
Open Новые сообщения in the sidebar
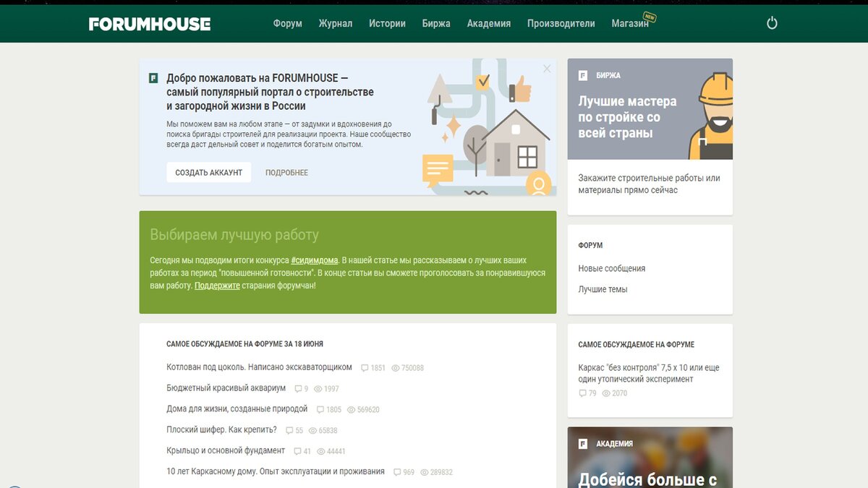click(612, 268)
